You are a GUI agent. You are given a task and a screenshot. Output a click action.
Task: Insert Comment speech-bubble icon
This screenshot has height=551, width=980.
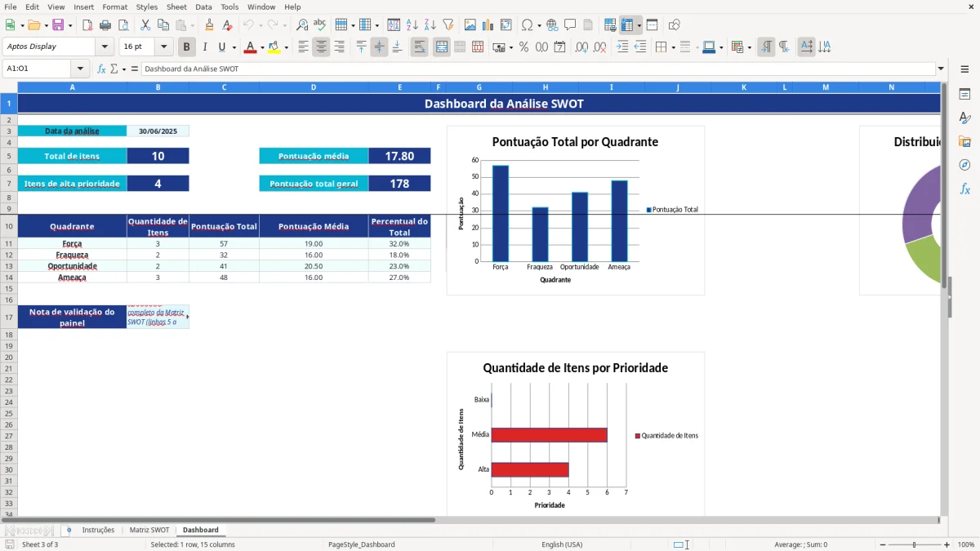click(x=570, y=25)
